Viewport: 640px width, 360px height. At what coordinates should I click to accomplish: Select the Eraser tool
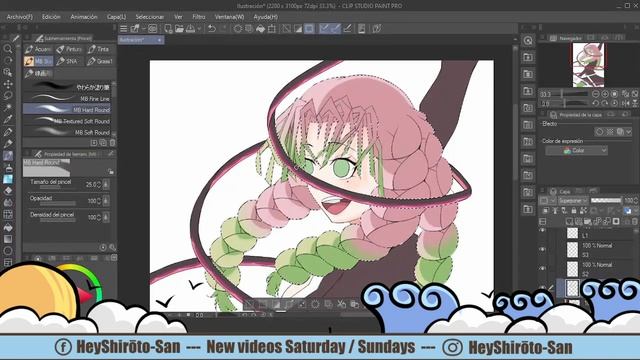pyautogui.click(x=8, y=191)
